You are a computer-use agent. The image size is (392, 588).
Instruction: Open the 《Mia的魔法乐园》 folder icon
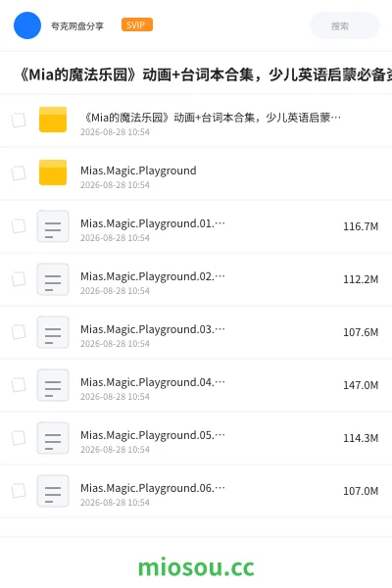point(53,120)
